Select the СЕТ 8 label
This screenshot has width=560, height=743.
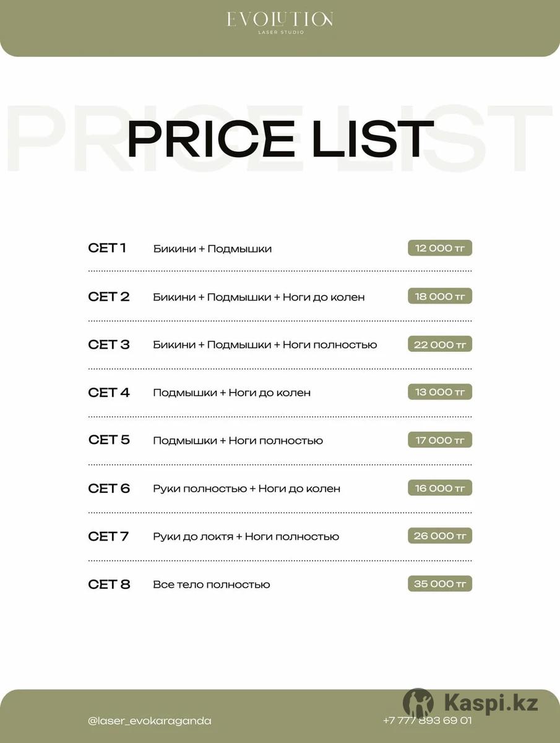(x=109, y=584)
